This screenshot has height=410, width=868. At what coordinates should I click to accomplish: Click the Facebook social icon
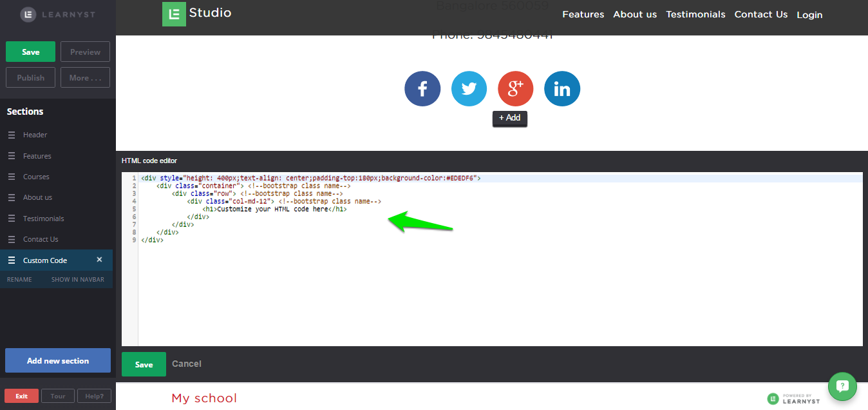tap(422, 89)
